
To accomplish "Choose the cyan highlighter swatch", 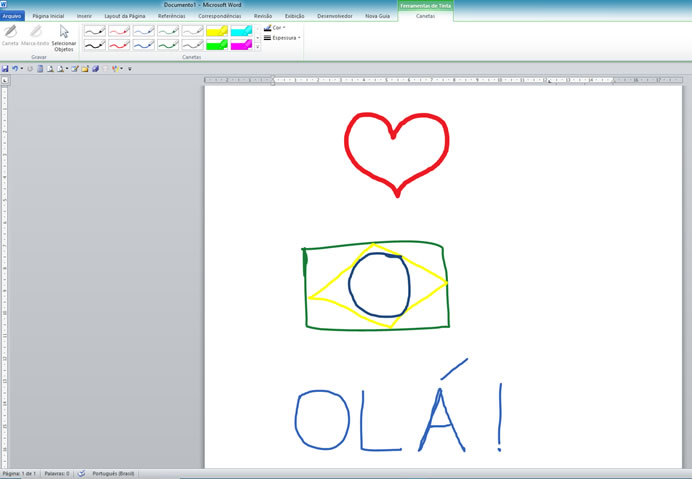I will pos(241,31).
